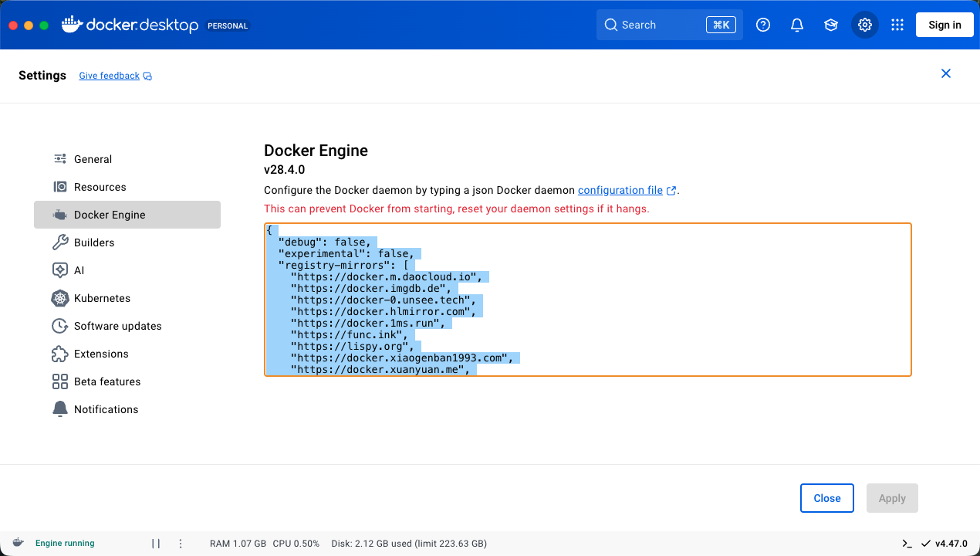Open the daemon configuration file link
Viewport: 980px width, 556px height.
coord(621,190)
